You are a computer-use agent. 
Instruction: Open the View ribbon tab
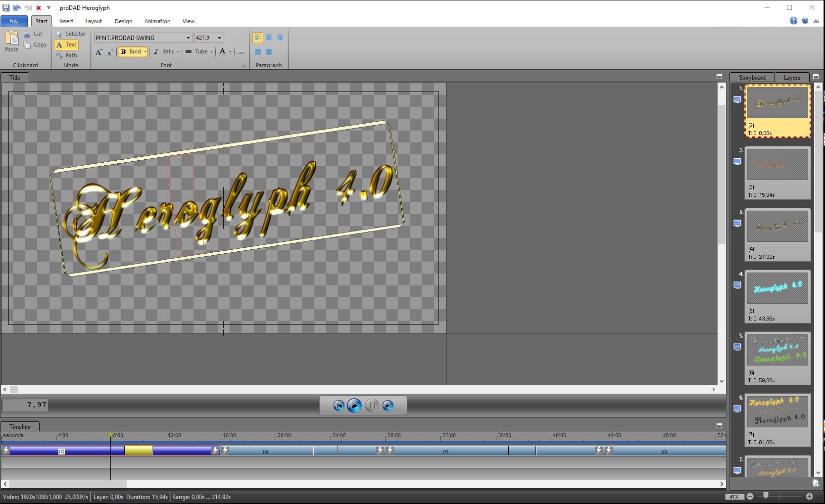(x=189, y=21)
